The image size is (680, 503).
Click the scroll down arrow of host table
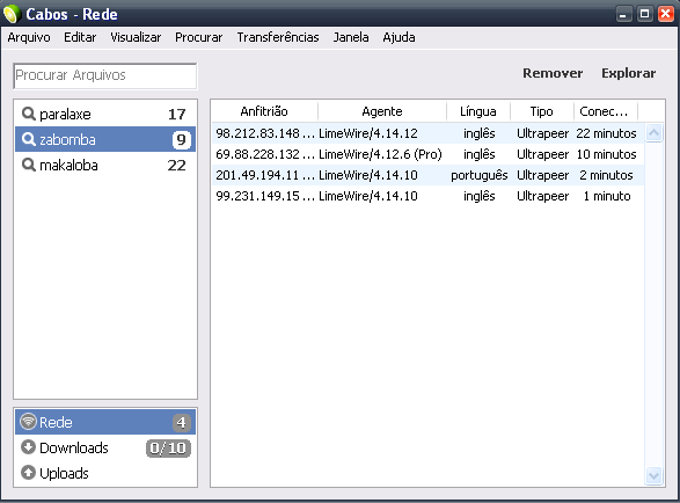[654, 475]
